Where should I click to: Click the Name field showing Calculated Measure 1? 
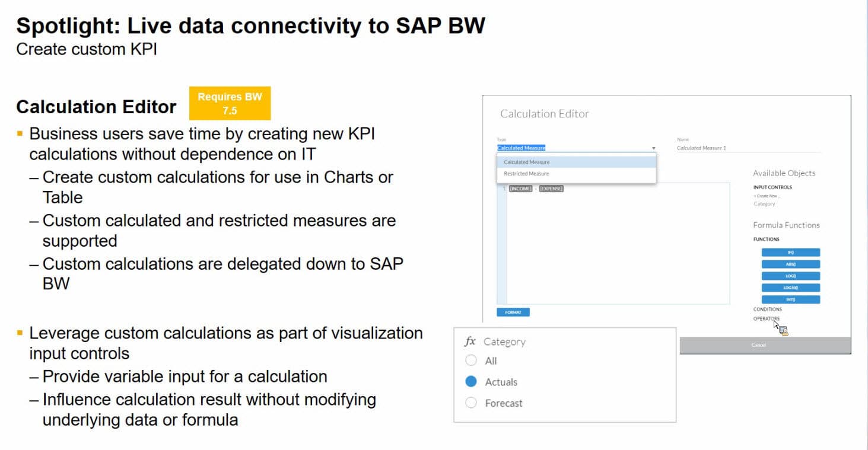pos(748,148)
